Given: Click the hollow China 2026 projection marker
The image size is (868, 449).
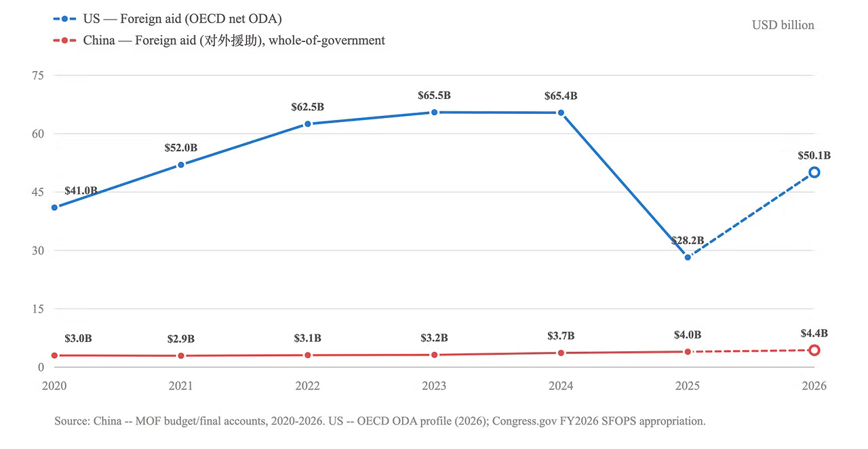Looking at the screenshot, I should 814,350.
